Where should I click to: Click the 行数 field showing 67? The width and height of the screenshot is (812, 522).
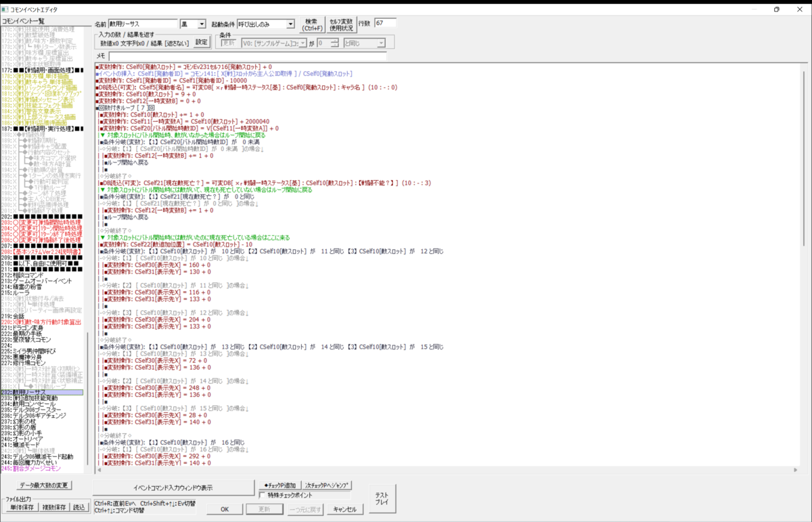pyautogui.click(x=385, y=24)
